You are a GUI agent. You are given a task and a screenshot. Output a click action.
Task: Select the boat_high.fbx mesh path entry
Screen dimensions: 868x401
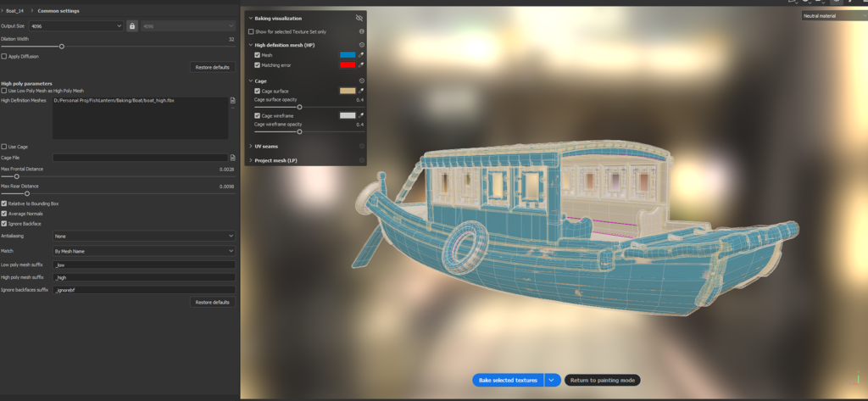tap(114, 101)
